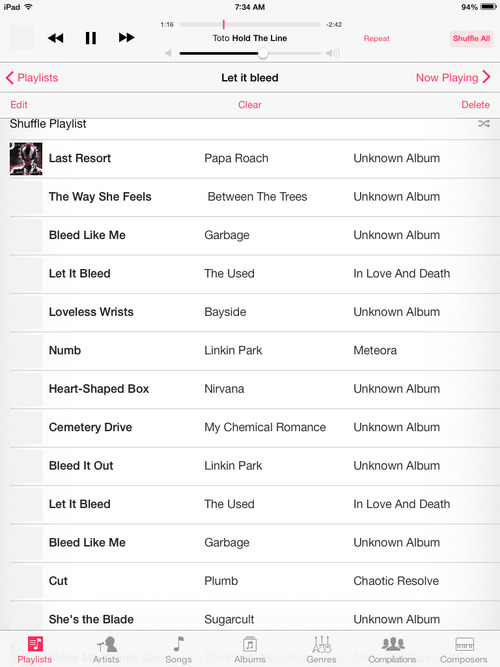
Task: Toggle Shuffle All mode
Action: [x=471, y=39]
